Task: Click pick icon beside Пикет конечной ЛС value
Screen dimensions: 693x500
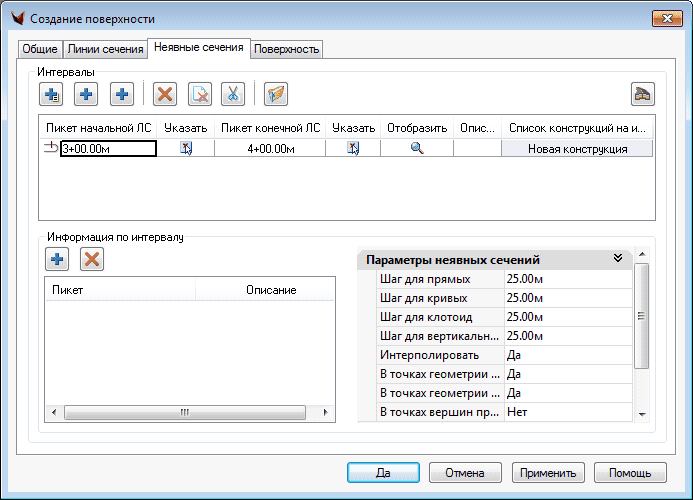Action: (353, 149)
